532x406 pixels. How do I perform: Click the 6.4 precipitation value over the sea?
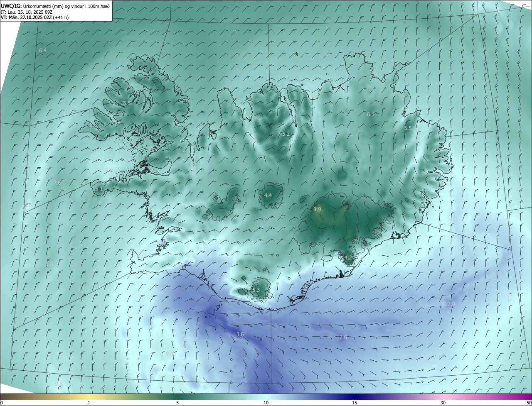click(x=43, y=50)
